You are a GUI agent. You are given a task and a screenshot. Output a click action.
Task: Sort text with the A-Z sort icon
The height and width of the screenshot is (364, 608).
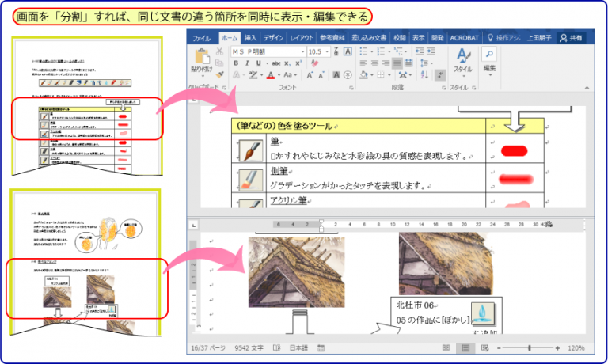tap(424, 75)
